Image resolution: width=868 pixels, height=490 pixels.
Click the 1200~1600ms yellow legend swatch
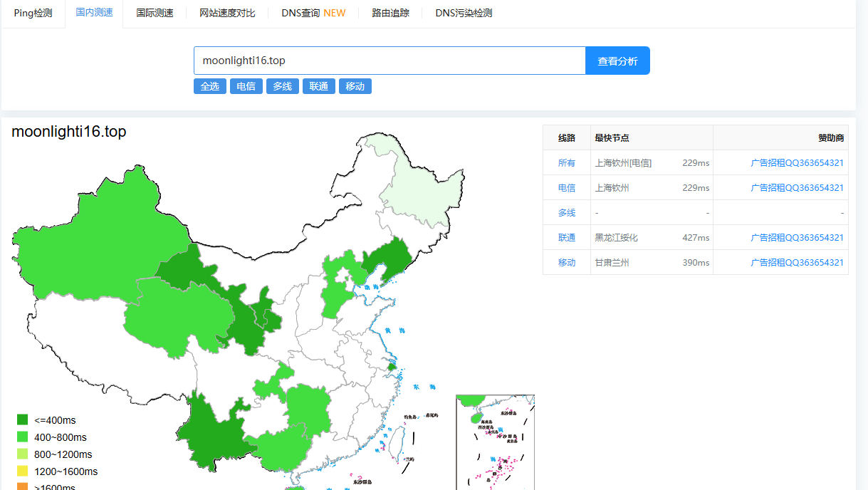pos(22,471)
